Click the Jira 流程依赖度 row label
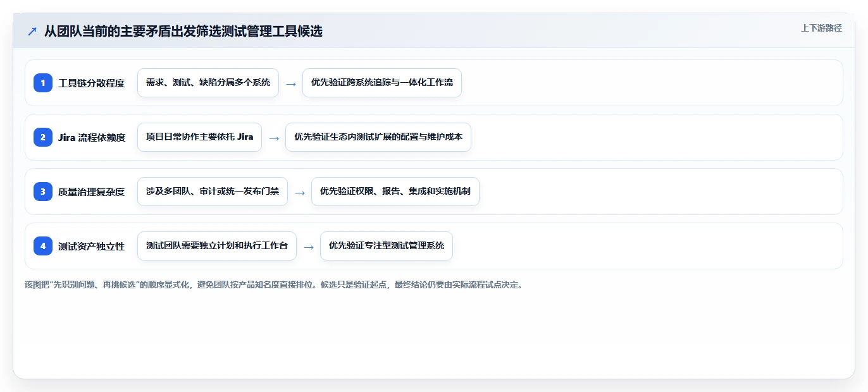 click(x=92, y=137)
